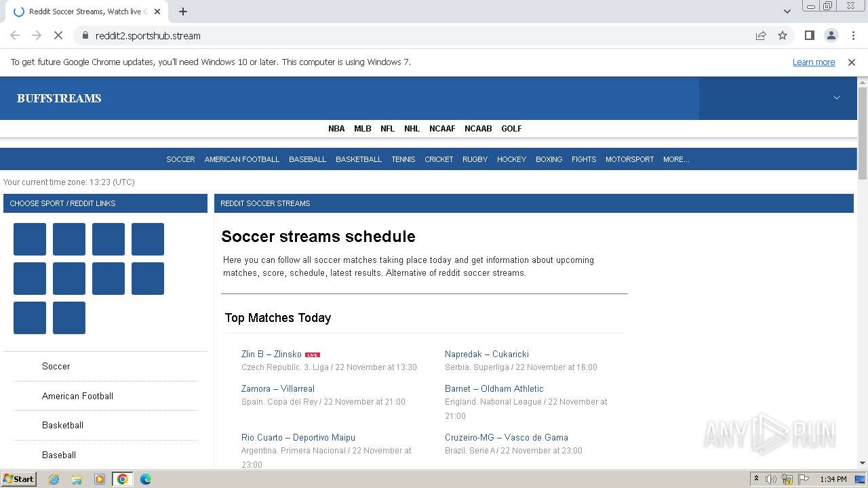Open the GOLF streams link
The width and height of the screenshot is (868, 488).
[x=511, y=128]
